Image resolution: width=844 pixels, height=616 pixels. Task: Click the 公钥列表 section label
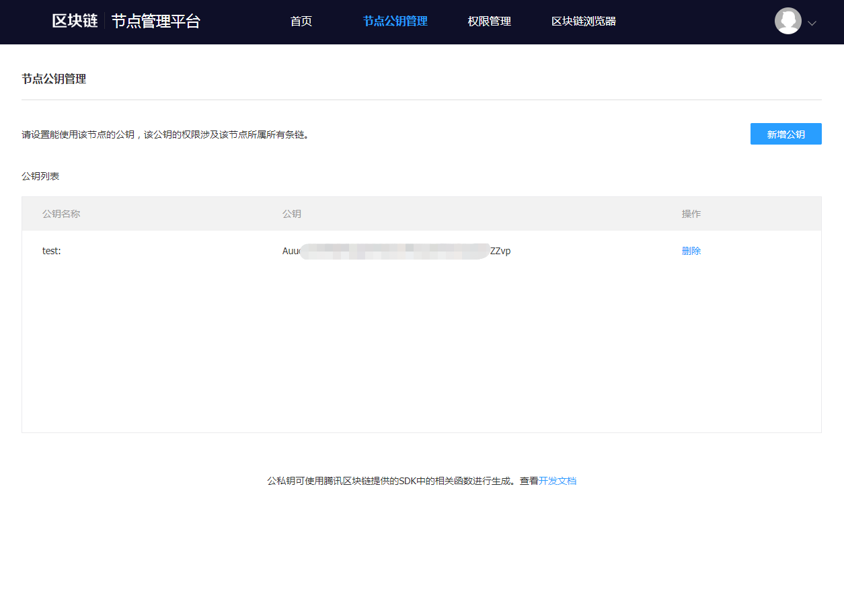40,176
